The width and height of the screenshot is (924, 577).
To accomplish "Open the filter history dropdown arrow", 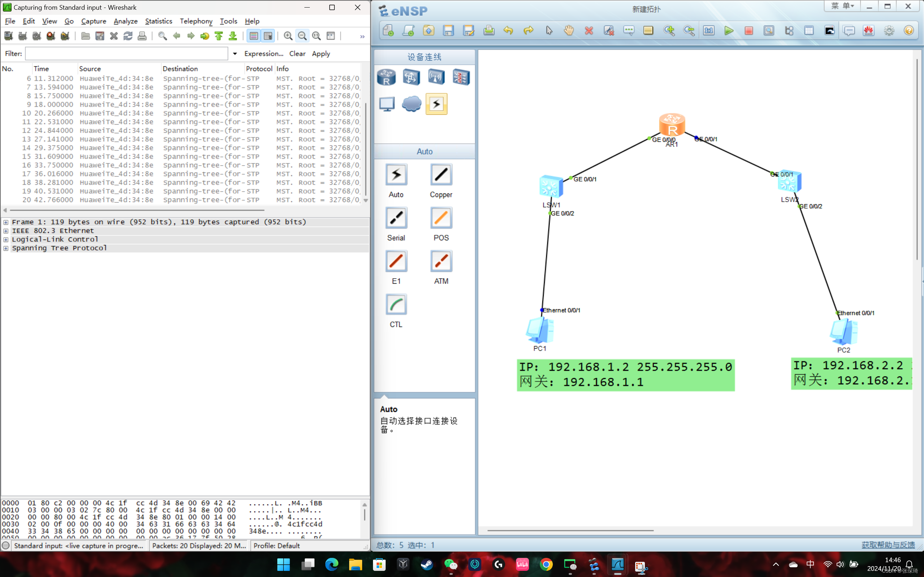I will click(235, 54).
